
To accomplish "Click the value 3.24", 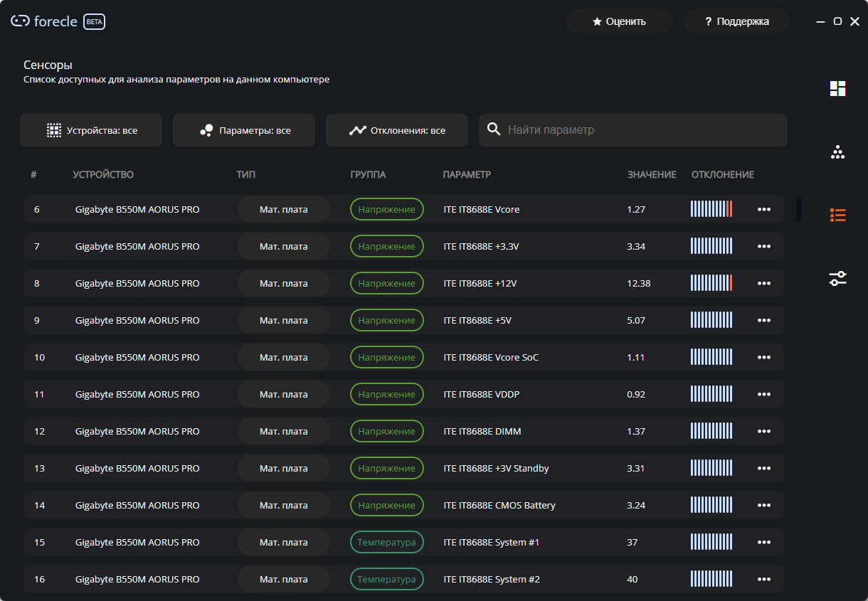I will point(636,505).
